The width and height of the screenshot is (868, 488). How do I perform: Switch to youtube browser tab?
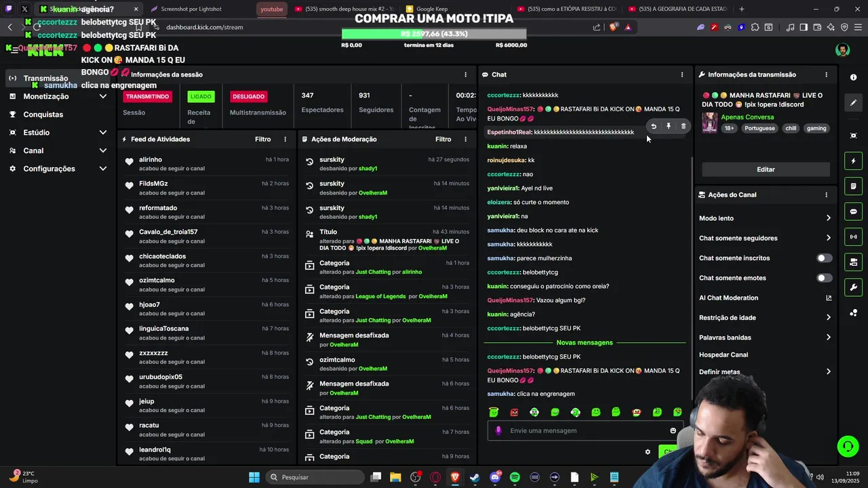(272, 9)
